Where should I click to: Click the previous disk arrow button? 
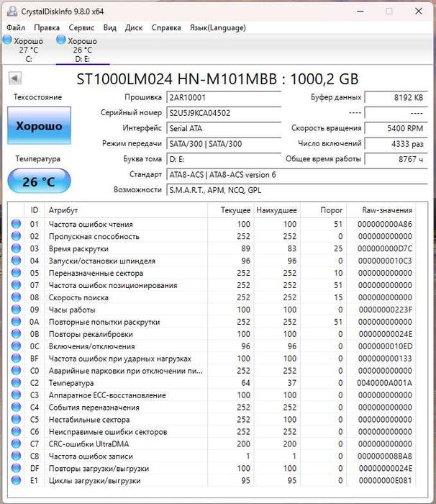(x=15, y=78)
